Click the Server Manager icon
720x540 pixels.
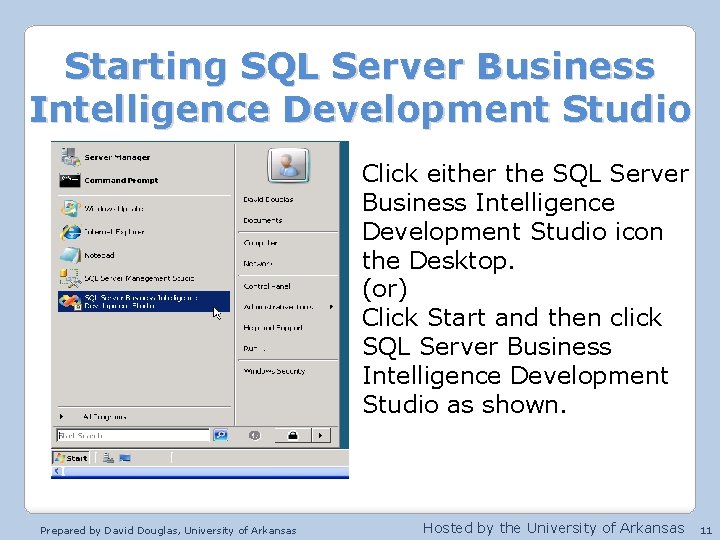[x=70, y=157]
